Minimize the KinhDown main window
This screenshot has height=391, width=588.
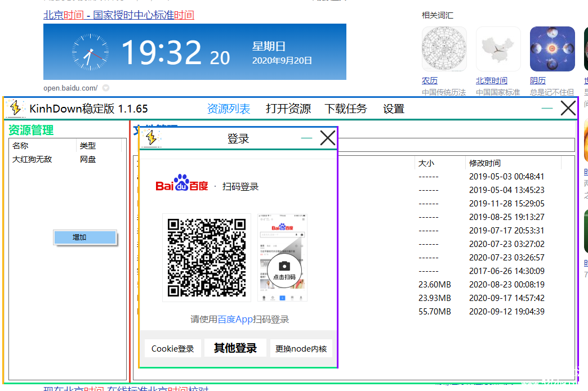(547, 108)
